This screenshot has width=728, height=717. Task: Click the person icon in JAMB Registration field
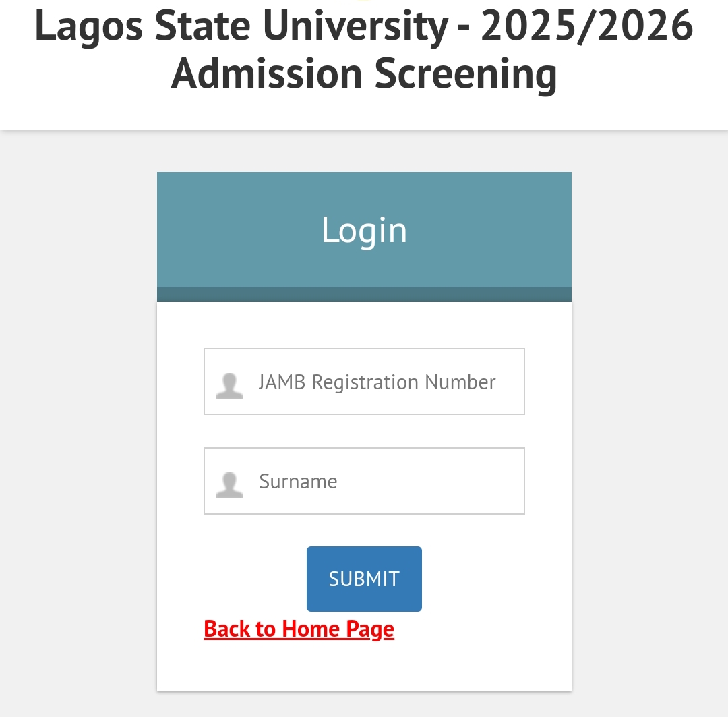[x=229, y=386]
